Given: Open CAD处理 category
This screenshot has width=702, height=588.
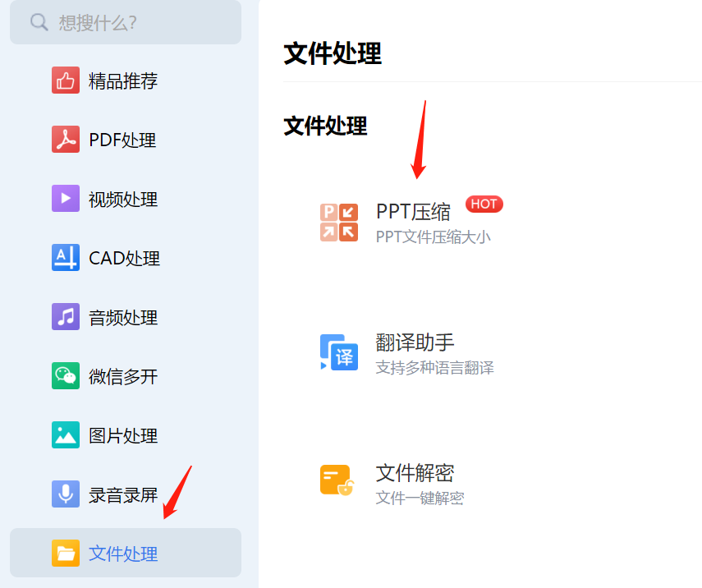Looking at the screenshot, I should coord(126,258).
